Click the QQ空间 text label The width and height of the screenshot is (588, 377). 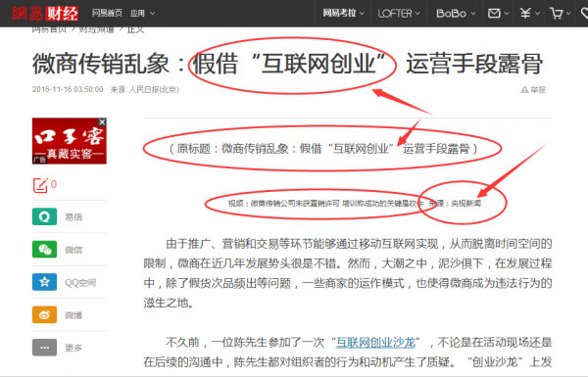tap(80, 283)
